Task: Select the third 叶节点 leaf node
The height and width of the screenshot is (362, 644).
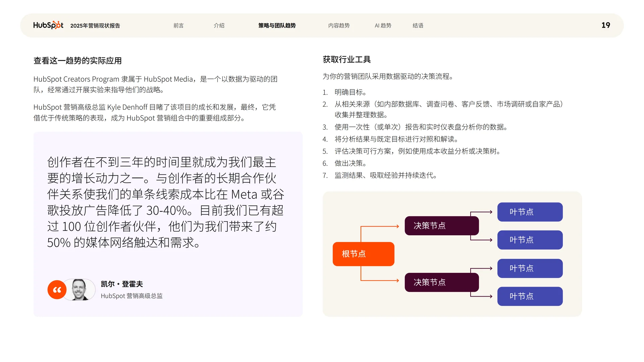Action: (530, 268)
